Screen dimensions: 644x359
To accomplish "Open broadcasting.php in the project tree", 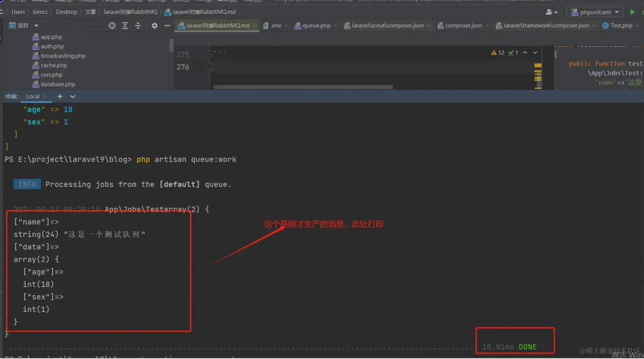I will coord(59,56).
